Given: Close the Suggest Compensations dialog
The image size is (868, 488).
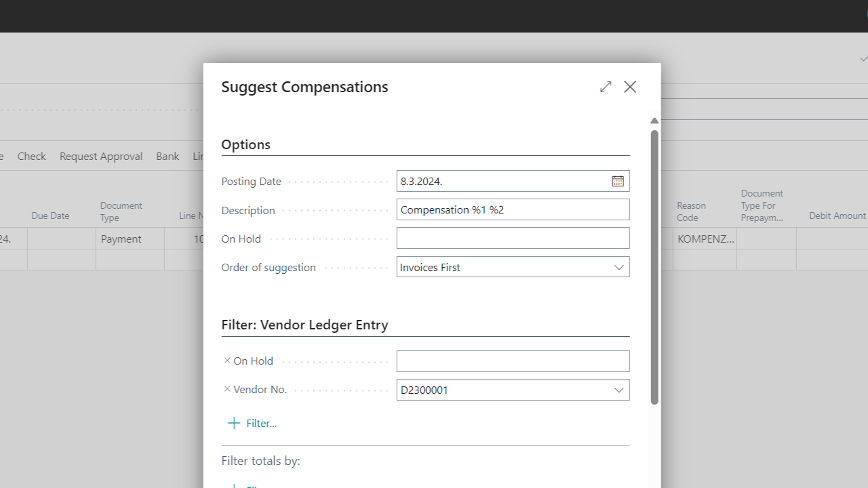Looking at the screenshot, I should pyautogui.click(x=630, y=87).
